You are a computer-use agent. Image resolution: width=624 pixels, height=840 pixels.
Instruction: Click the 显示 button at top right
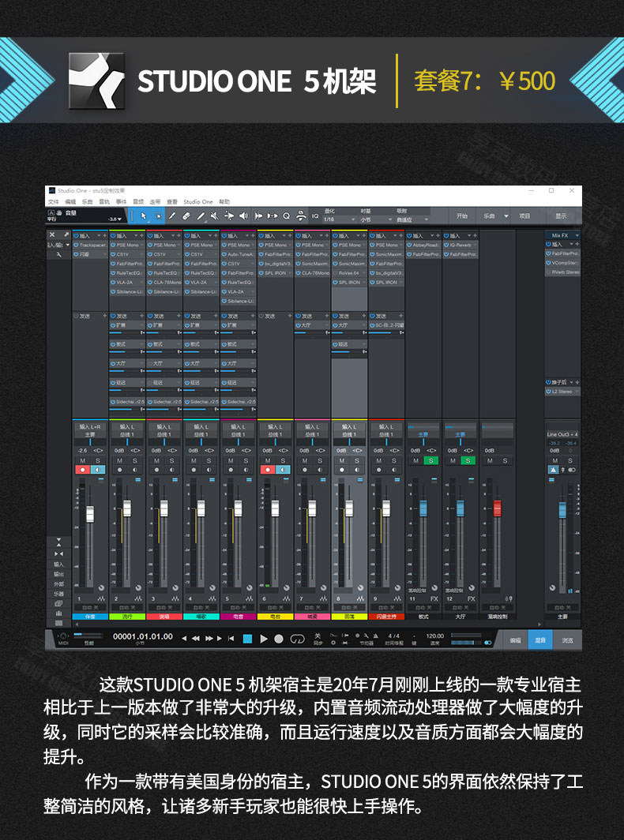point(561,216)
